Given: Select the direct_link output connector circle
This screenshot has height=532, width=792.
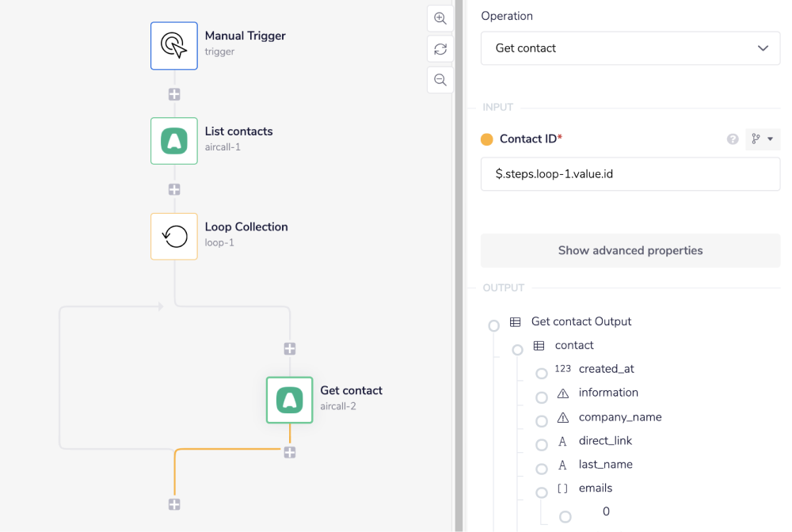Looking at the screenshot, I should [x=542, y=445].
